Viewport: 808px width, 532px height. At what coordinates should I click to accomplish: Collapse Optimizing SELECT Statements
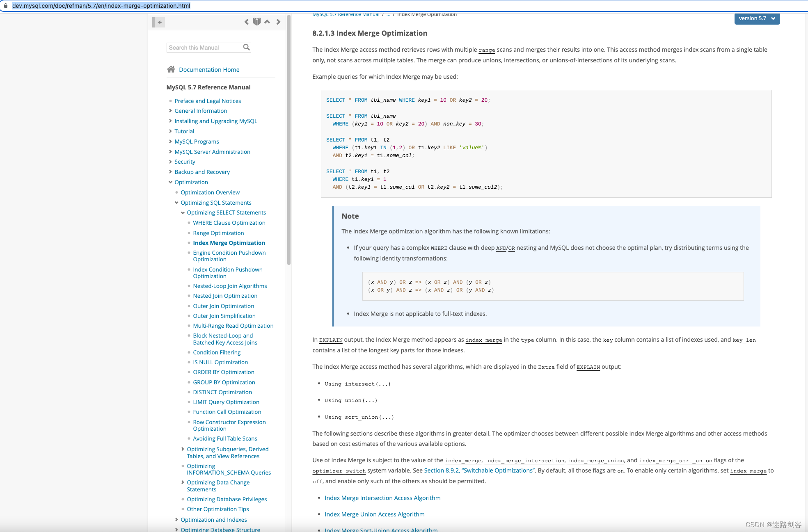[183, 212]
